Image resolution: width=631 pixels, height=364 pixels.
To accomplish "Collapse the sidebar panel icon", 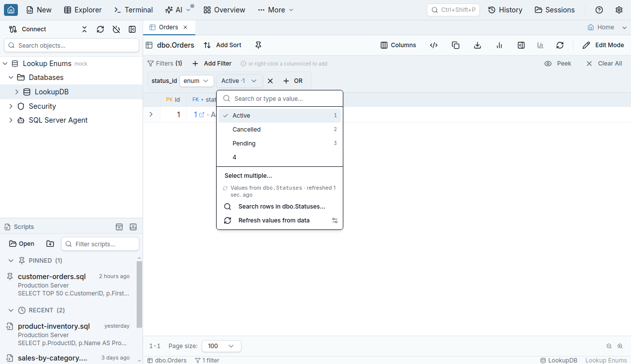I will pos(132,29).
